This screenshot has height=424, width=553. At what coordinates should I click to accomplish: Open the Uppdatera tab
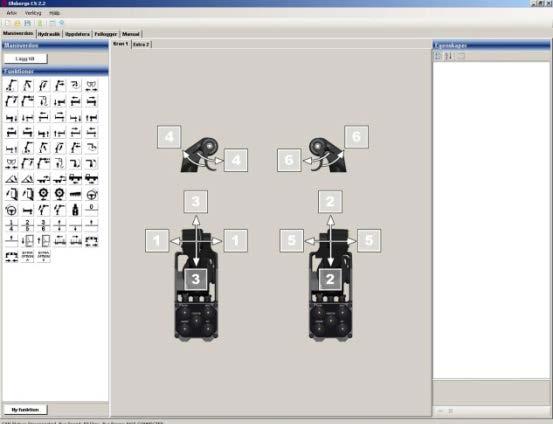coord(78,34)
